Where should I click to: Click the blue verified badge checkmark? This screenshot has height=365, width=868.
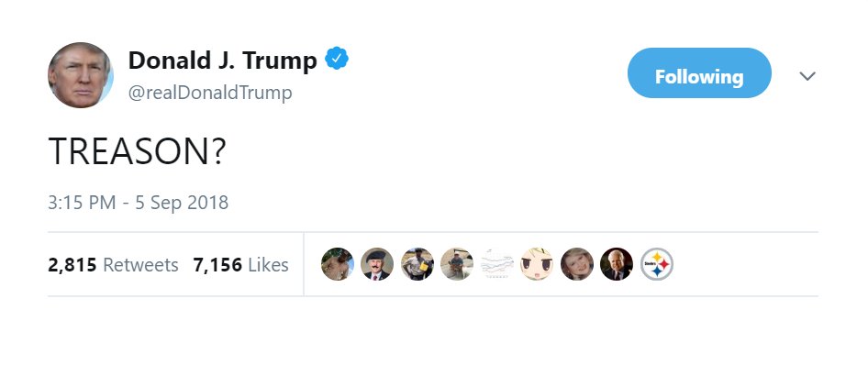pyautogui.click(x=337, y=59)
